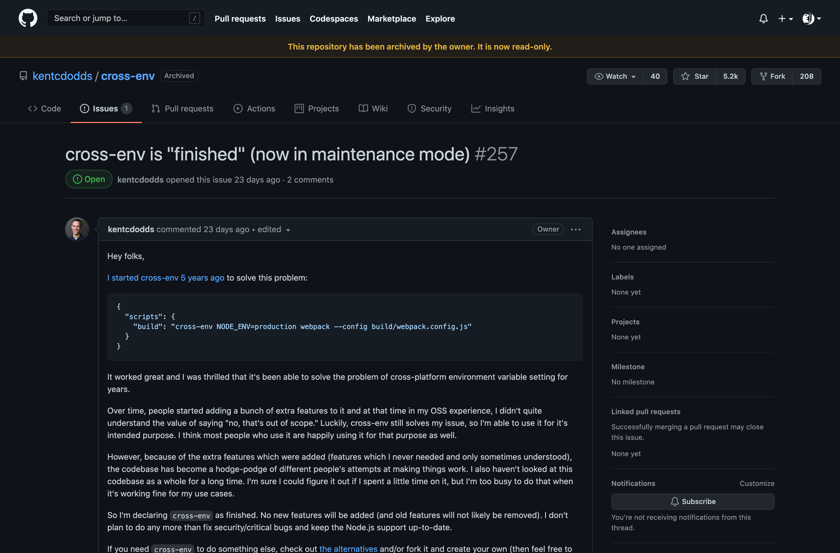Click the green Open status badge

click(89, 179)
